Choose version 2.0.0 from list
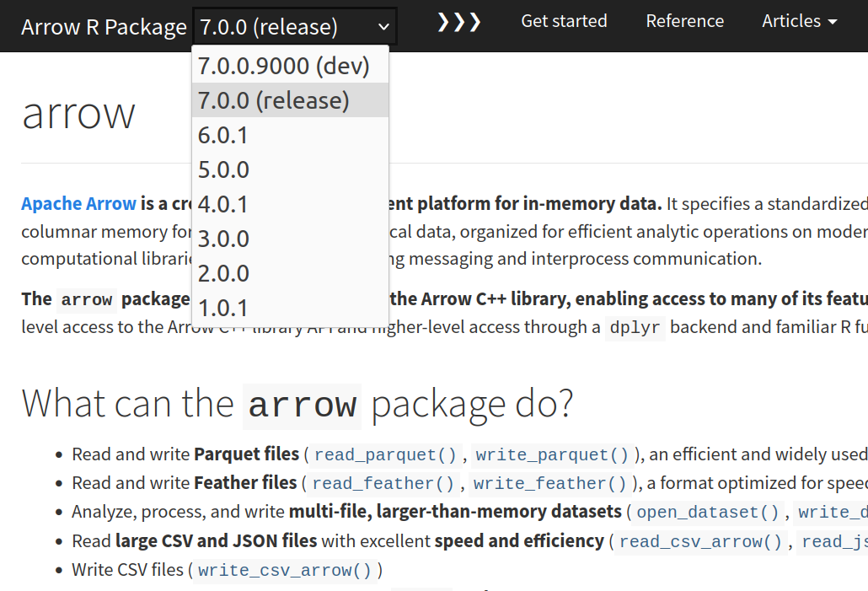868x591 pixels. (223, 273)
